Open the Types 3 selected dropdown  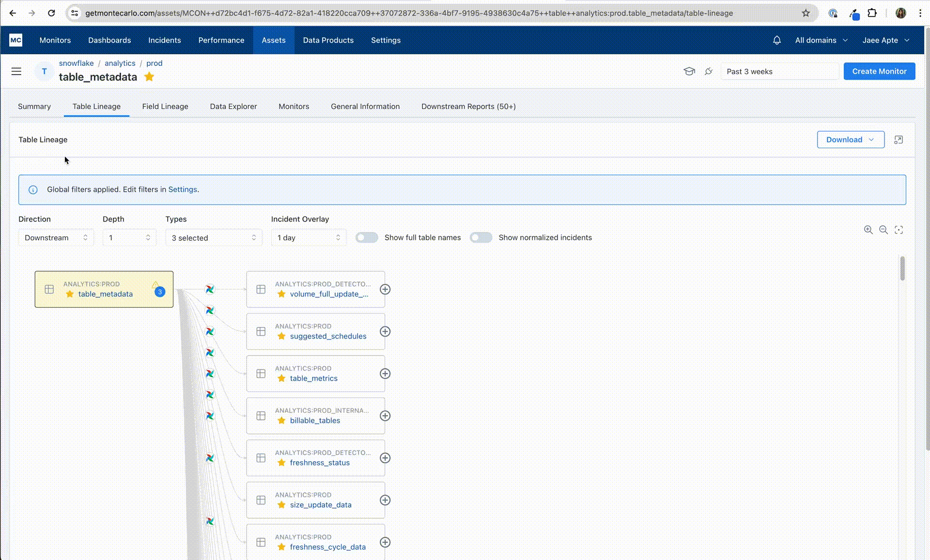pyautogui.click(x=214, y=237)
